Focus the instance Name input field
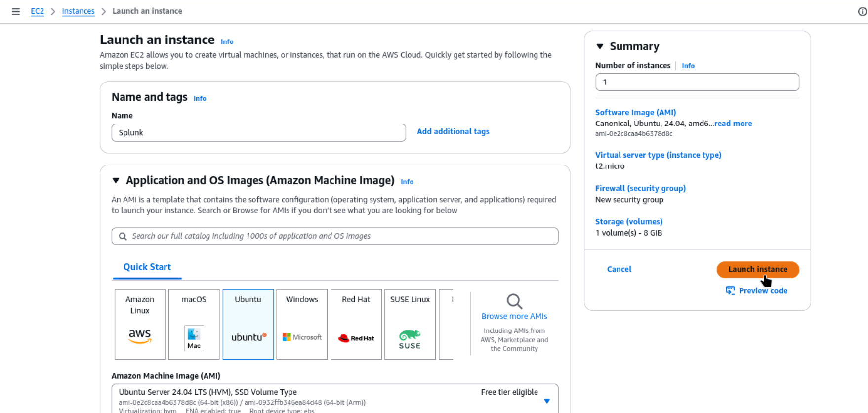 click(258, 133)
